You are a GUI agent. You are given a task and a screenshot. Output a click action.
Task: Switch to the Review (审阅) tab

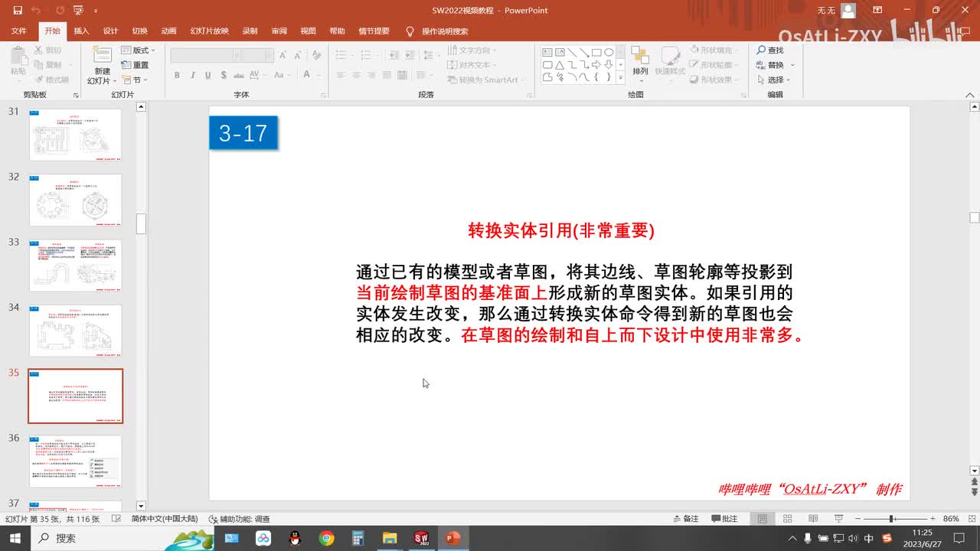pos(279,31)
